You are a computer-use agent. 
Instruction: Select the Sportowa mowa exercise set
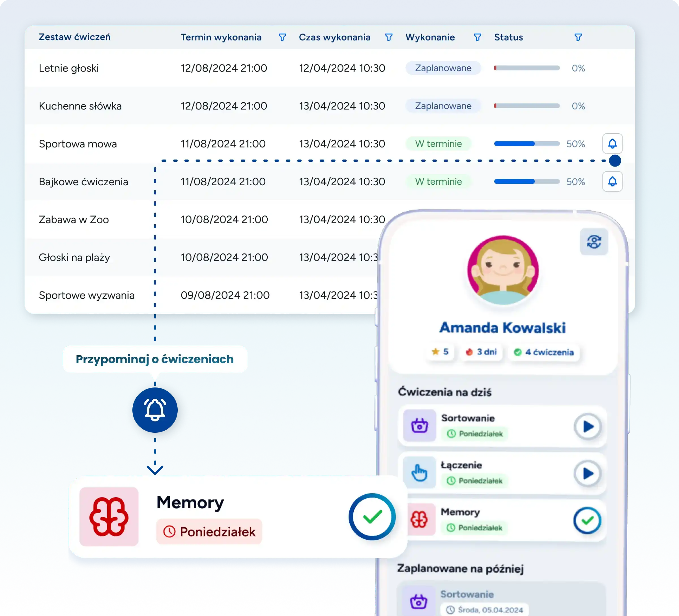click(x=78, y=144)
